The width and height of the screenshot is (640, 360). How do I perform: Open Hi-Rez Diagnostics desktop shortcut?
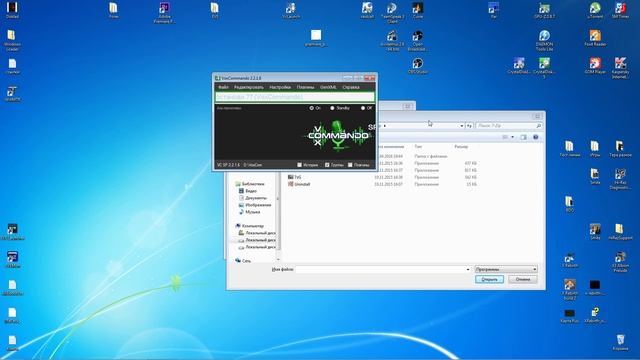620,179
